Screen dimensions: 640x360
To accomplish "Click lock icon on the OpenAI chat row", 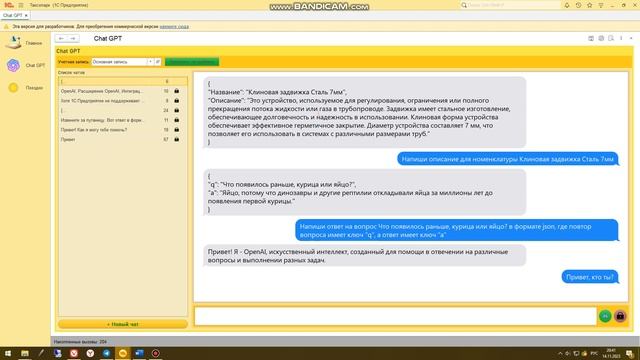I will (x=177, y=91).
